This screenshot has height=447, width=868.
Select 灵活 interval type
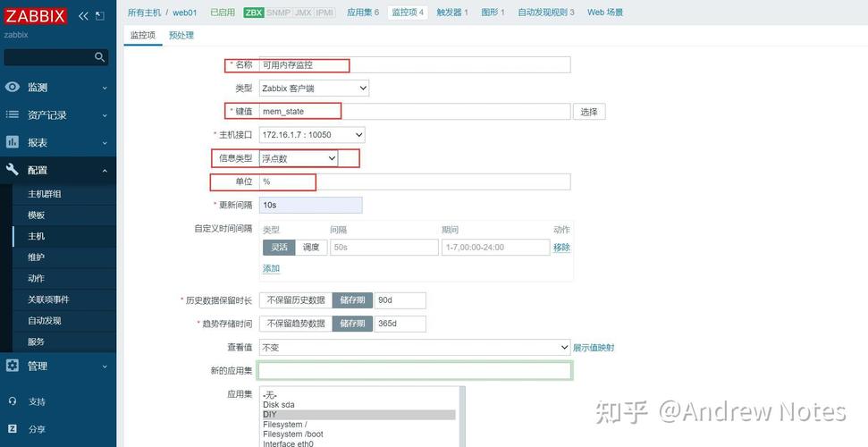[279, 247]
